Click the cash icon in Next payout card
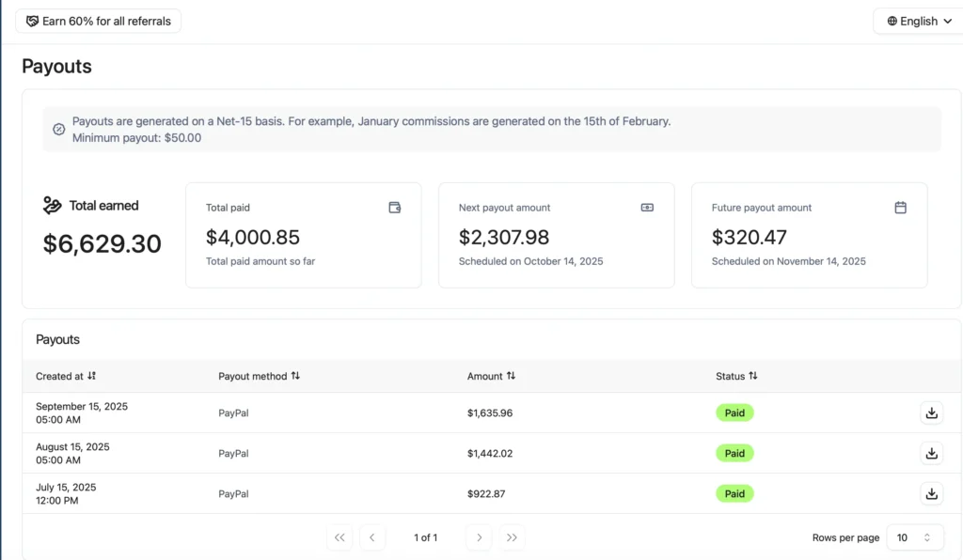The height and width of the screenshot is (560, 963). pos(647,208)
